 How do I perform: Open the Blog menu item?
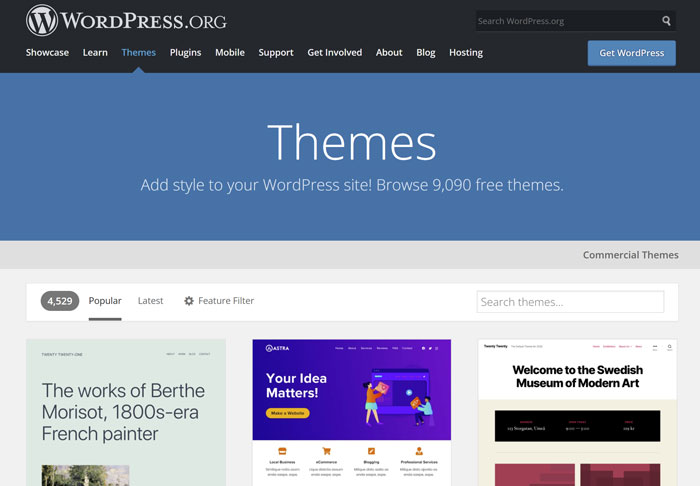[425, 53]
